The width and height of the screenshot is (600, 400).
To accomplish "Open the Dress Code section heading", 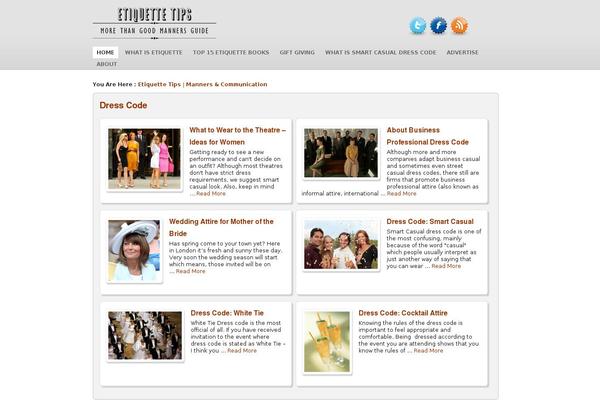I will (x=123, y=105).
